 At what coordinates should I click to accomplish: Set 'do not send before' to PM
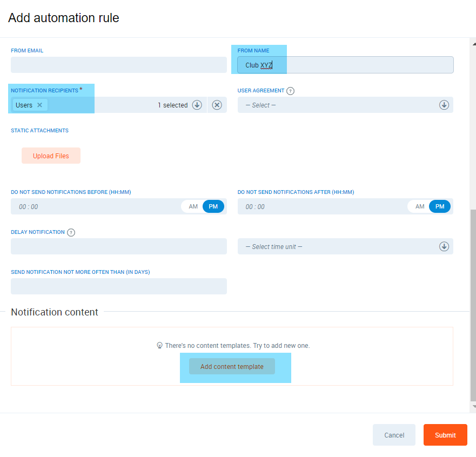[x=213, y=207]
